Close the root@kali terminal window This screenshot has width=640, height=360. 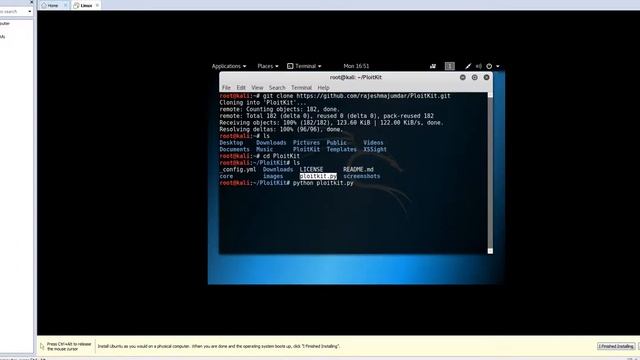click(487, 77)
